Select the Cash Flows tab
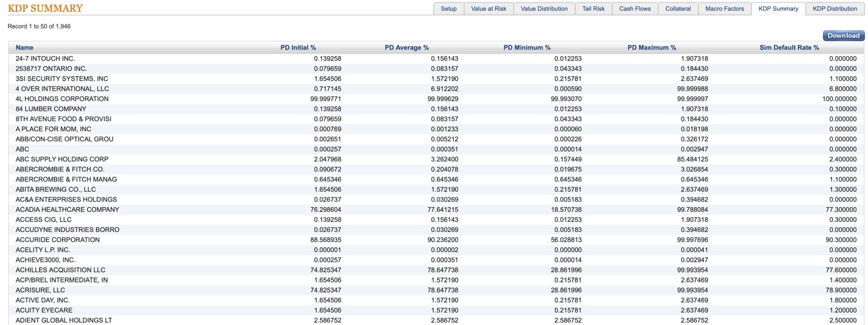Screen dimensions: 868x325 pos(634,9)
